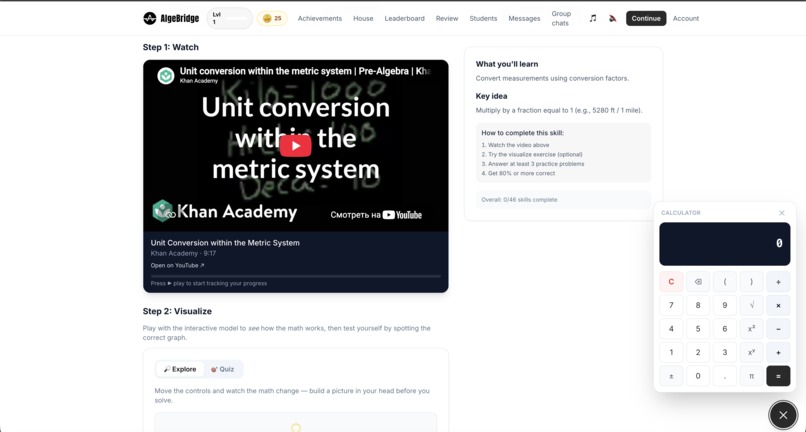Click calculator digit 1
This screenshot has width=806, height=432.
[x=671, y=352]
